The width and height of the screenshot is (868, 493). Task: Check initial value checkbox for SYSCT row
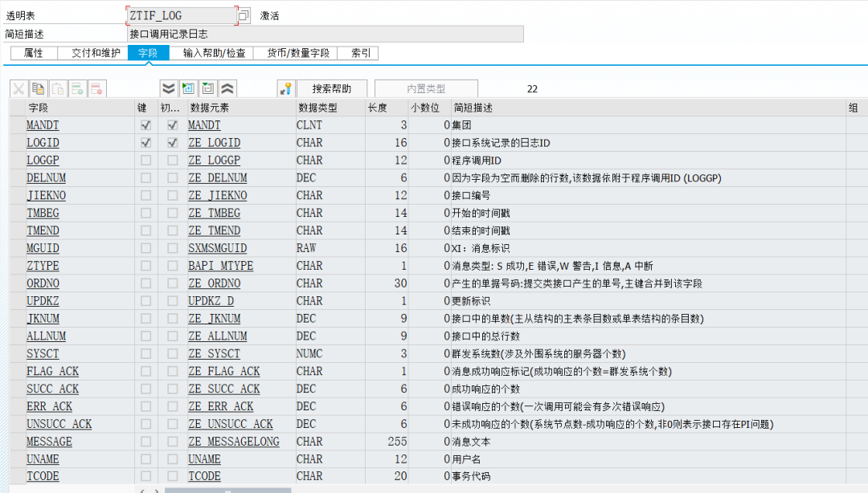(173, 353)
